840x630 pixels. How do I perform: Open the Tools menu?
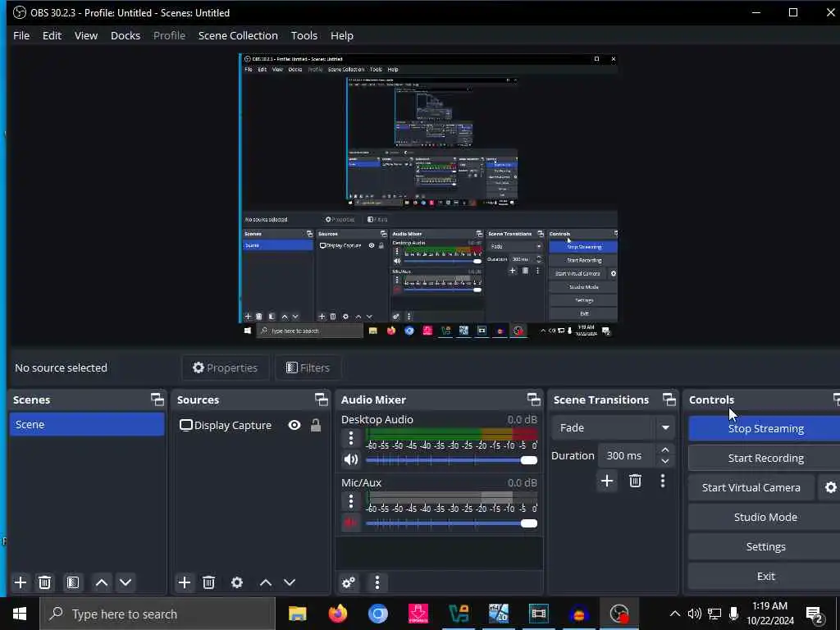click(x=304, y=35)
